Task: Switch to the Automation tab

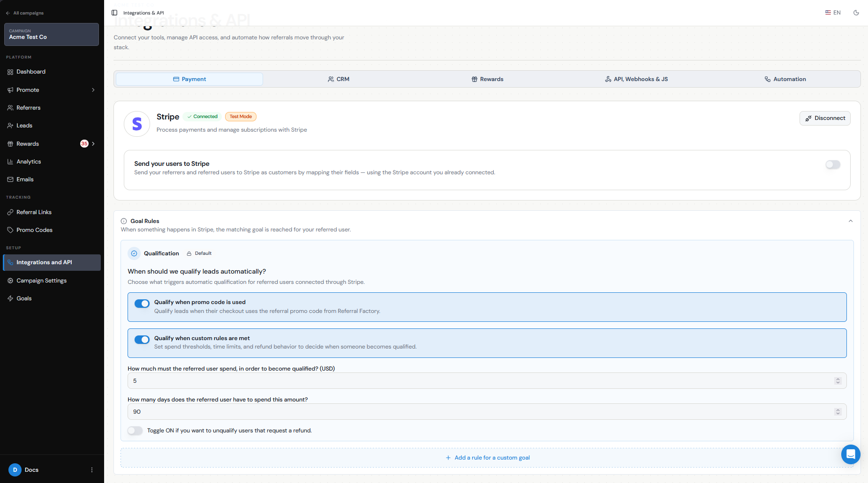Action: tap(785, 79)
